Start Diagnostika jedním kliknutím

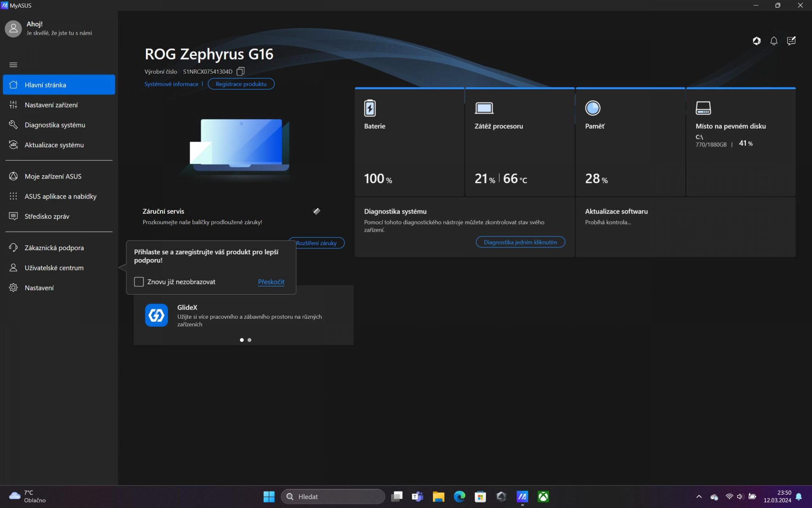pos(520,242)
